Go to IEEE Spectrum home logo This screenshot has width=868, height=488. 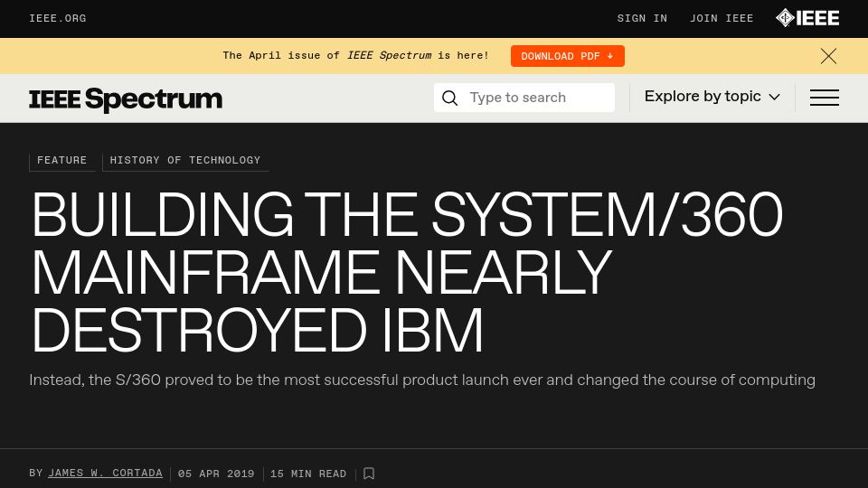coord(126,99)
